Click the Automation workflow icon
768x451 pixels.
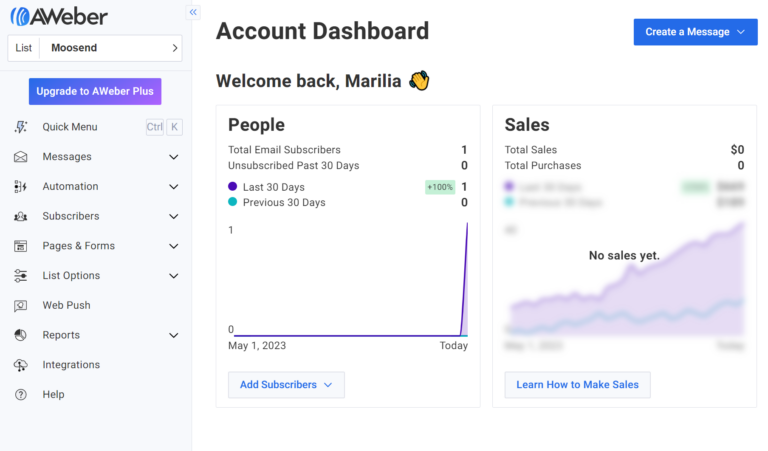point(21,187)
